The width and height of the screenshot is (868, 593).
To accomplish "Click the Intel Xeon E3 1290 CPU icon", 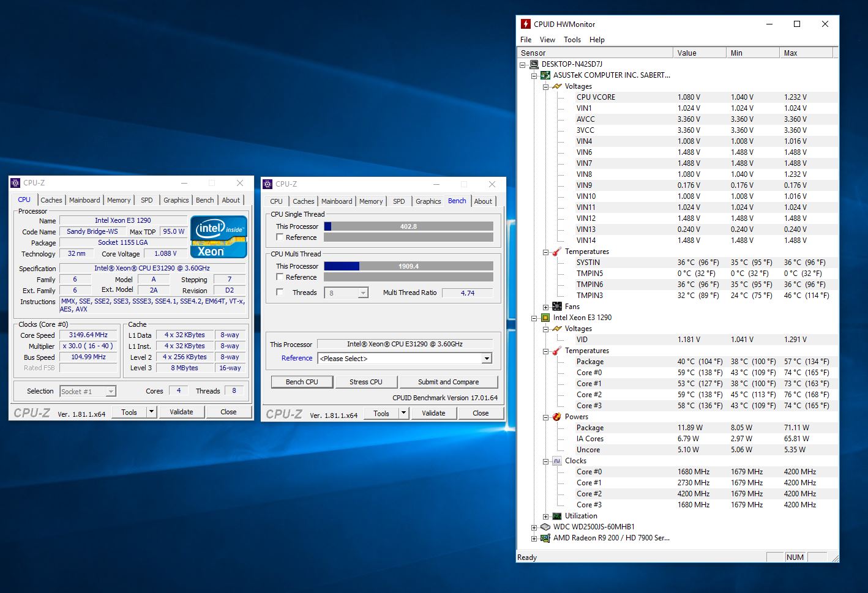I will pyautogui.click(x=545, y=318).
